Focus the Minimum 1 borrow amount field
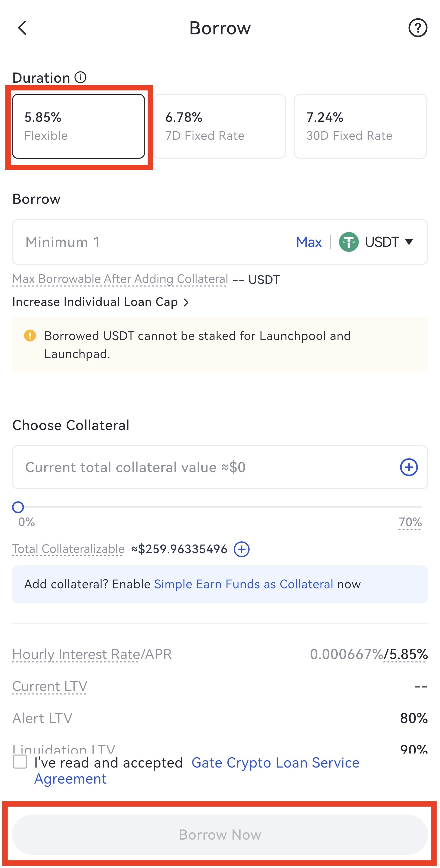 (x=151, y=242)
